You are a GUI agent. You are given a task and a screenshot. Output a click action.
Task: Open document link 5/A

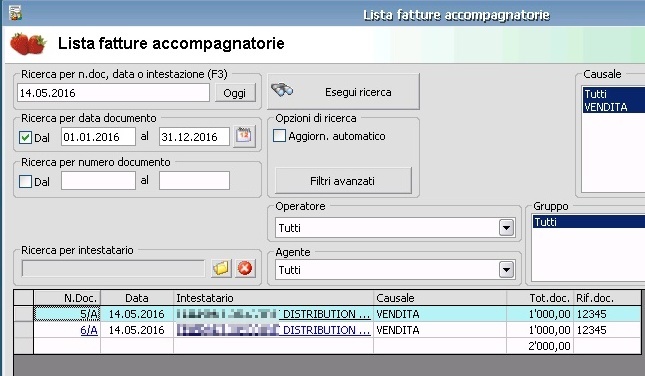coord(89,314)
